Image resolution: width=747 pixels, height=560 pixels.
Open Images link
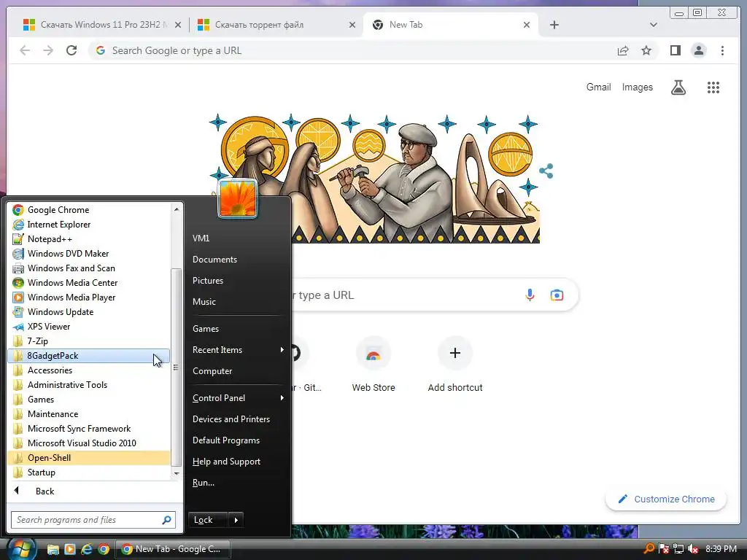pyautogui.click(x=638, y=87)
